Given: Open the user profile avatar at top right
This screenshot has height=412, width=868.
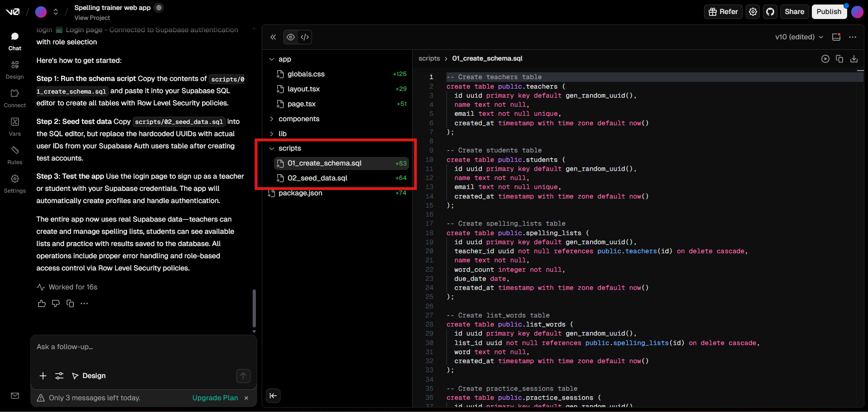Looking at the screenshot, I should (x=857, y=12).
